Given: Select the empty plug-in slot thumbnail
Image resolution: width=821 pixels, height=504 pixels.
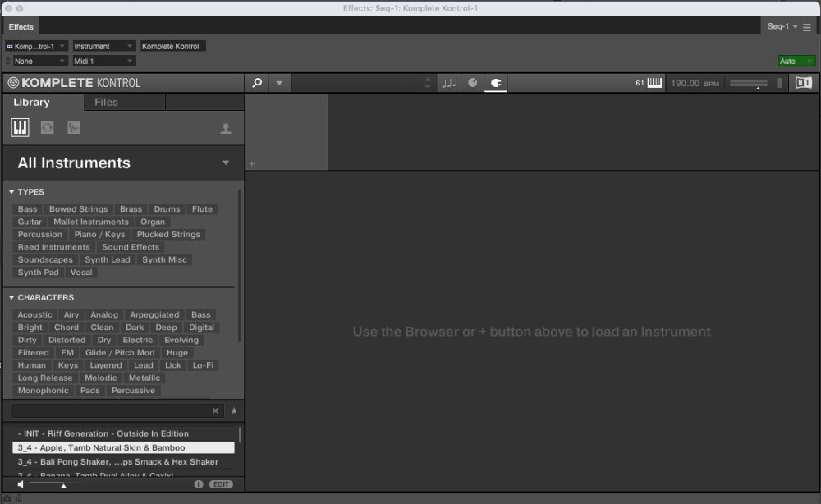Looking at the screenshot, I should click(x=287, y=132).
